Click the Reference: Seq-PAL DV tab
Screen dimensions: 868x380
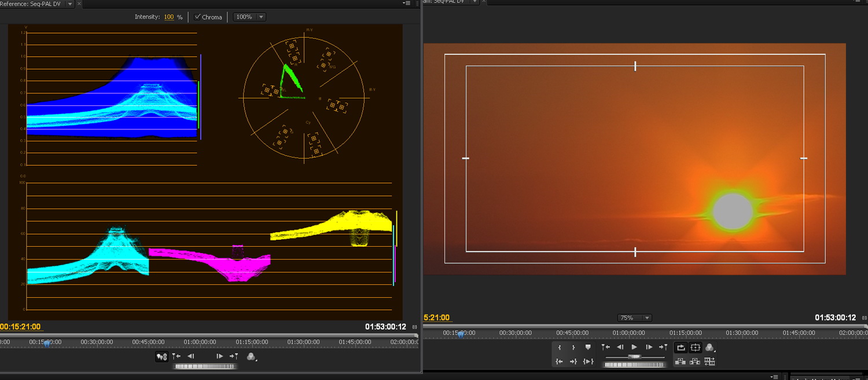coord(30,3)
